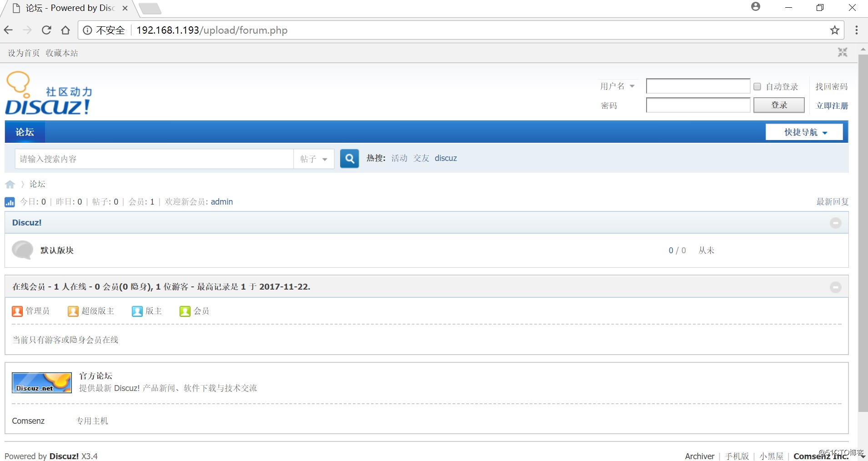Click the 版主 role icon
868x461 pixels.
click(137, 311)
